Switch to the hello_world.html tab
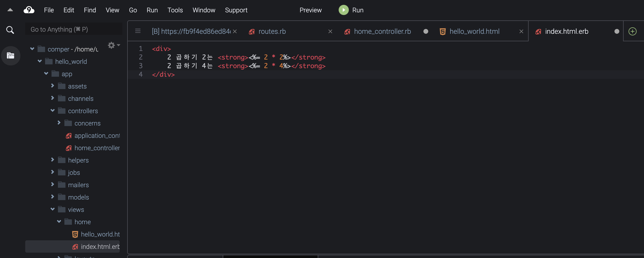644x258 pixels. [x=474, y=31]
